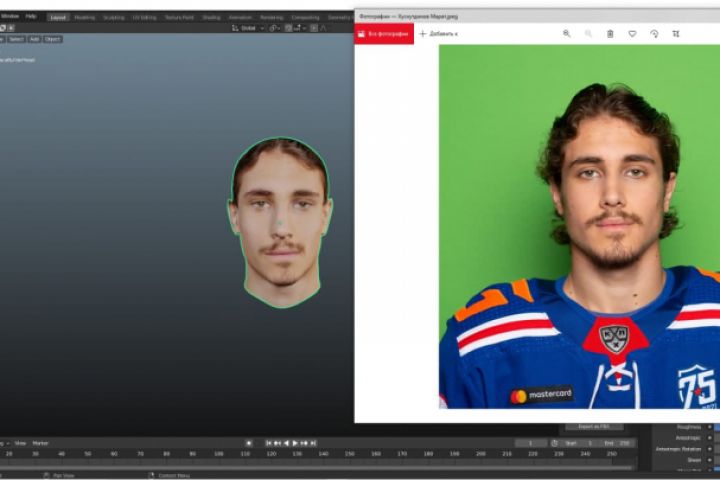
Task: Add photo to favorites with heart icon
Action: pyautogui.click(x=632, y=34)
